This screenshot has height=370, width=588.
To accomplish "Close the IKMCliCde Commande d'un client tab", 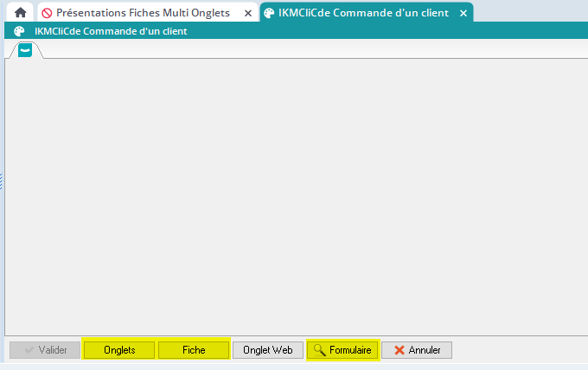I will click(x=463, y=14).
